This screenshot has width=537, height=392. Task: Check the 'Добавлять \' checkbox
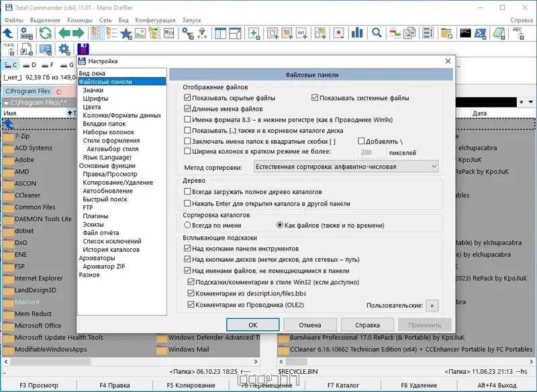[361, 141]
